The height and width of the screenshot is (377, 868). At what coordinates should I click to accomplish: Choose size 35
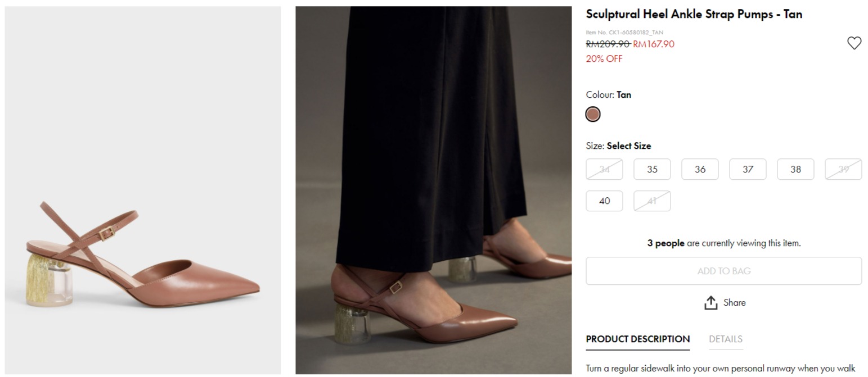coord(652,169)
